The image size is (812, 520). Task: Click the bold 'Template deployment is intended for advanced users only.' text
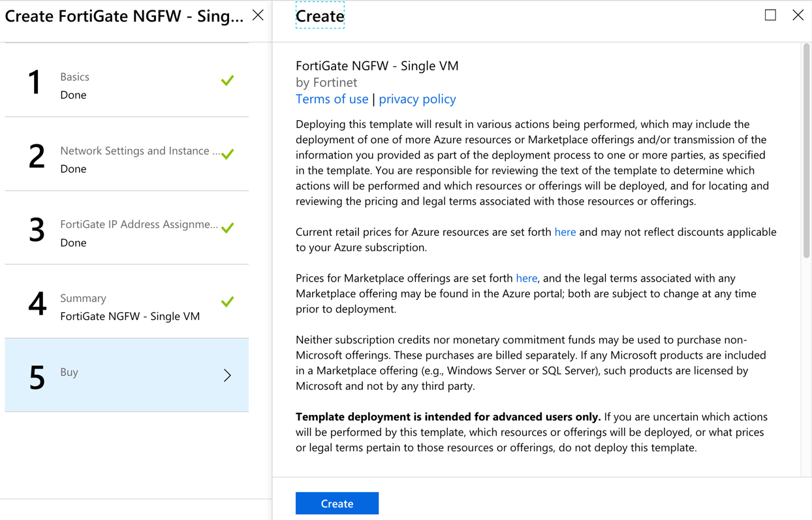448,417
